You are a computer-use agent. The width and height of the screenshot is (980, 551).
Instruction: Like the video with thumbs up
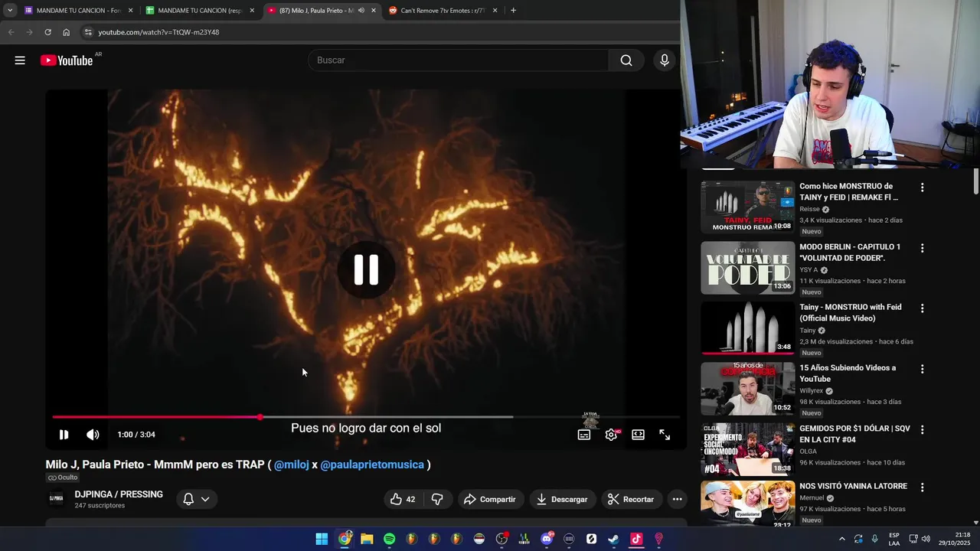click(x=403, y=499)
